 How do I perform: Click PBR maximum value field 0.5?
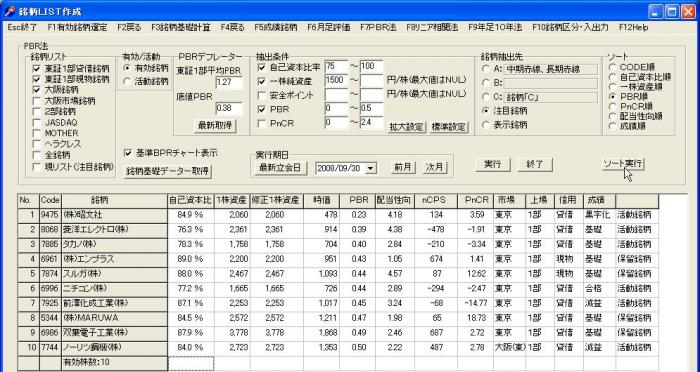click(x=371, y=109)
